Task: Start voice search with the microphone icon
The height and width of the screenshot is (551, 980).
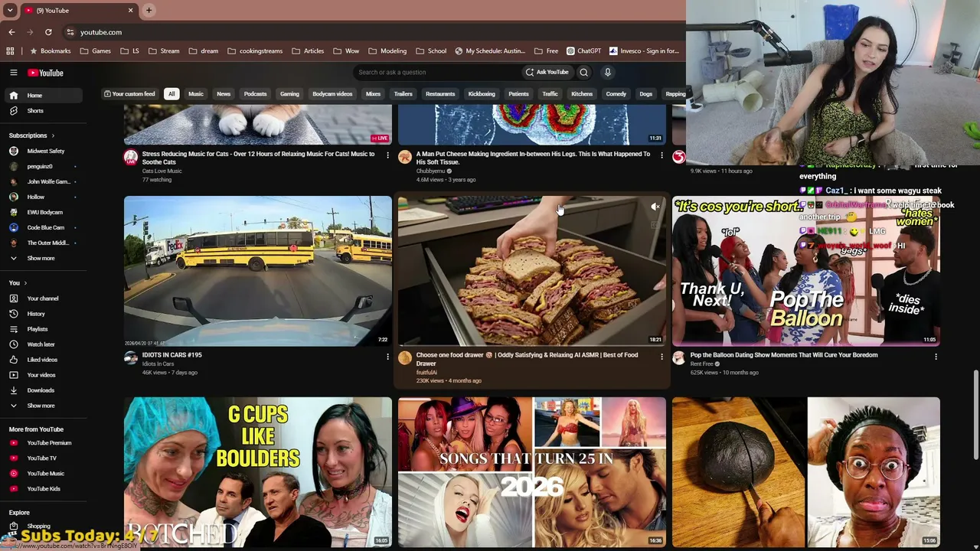Action: tap(608, 73)
